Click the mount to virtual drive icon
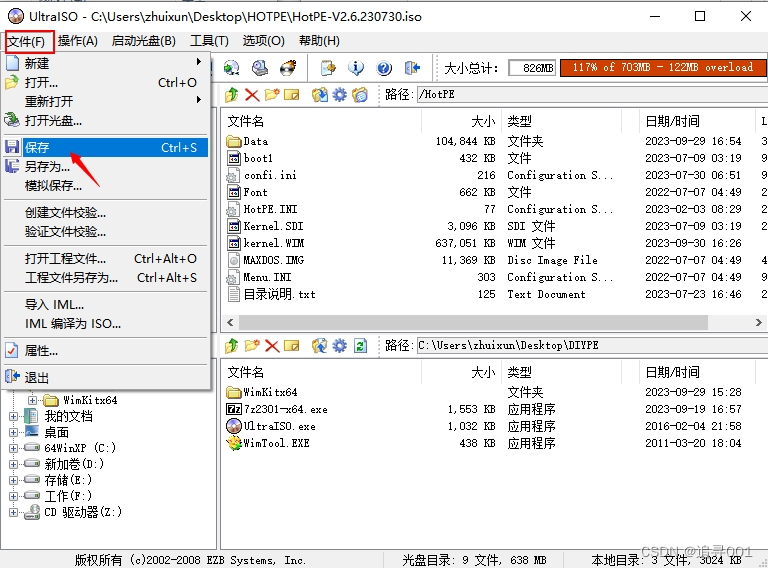 [x=260, y=68]
